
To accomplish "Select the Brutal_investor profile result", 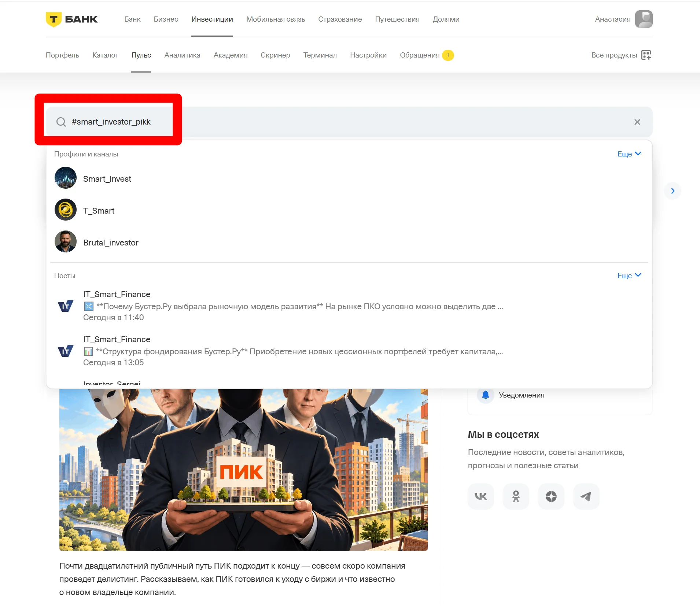I will click(x=111, y=243).
